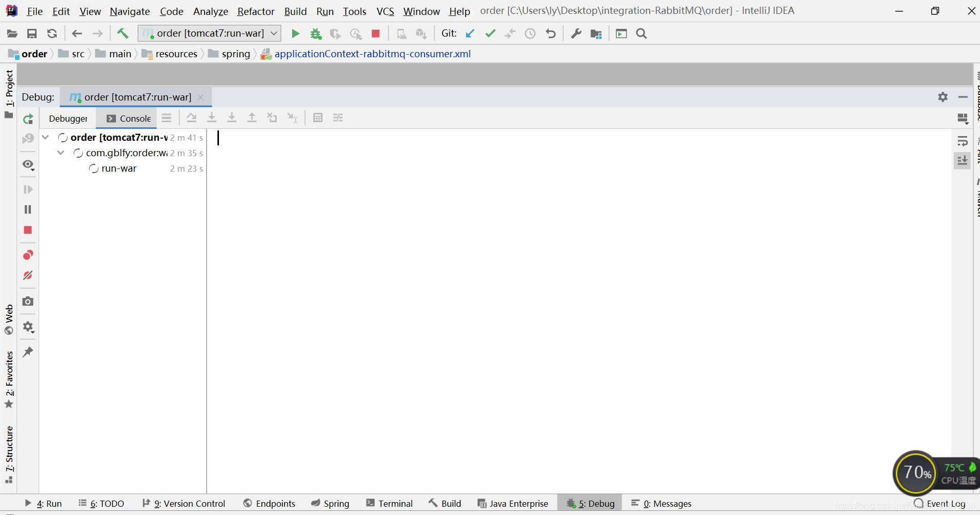Click Git Update Project arrow icon

(x=470, y=34)
